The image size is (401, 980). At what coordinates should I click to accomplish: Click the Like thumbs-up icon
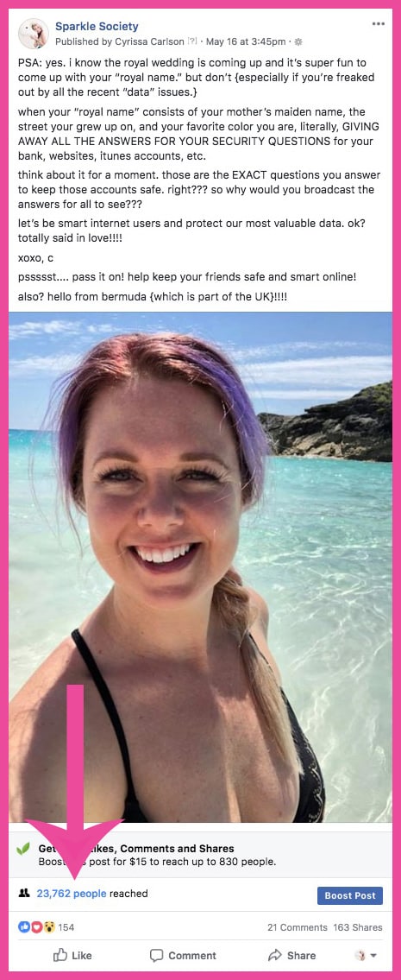60,955
